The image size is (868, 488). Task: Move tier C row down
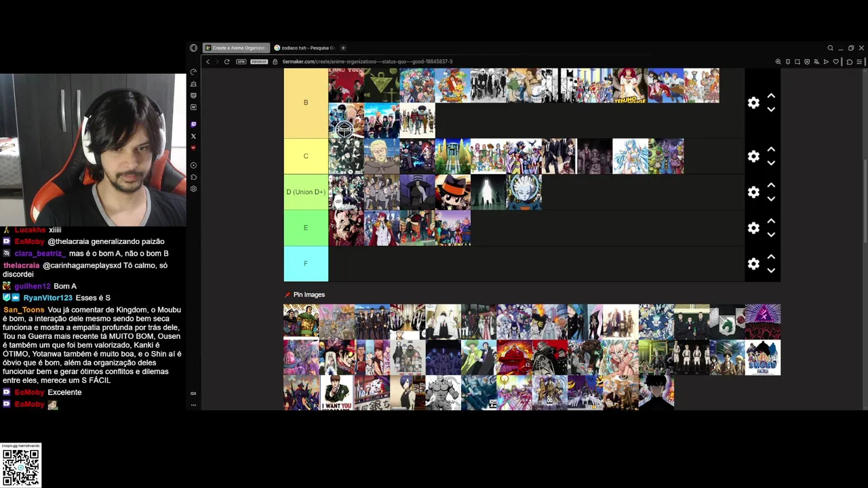[x=771, y=163]
